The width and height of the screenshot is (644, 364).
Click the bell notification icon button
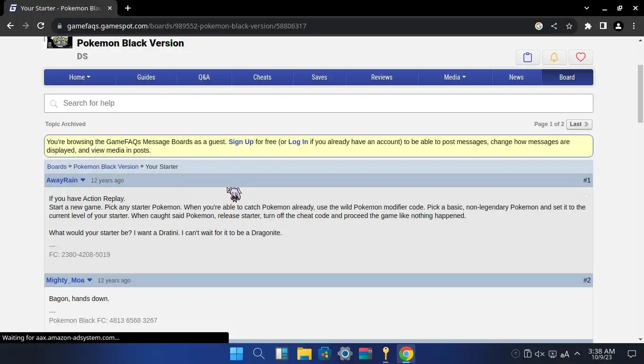(x=554, y=57)
